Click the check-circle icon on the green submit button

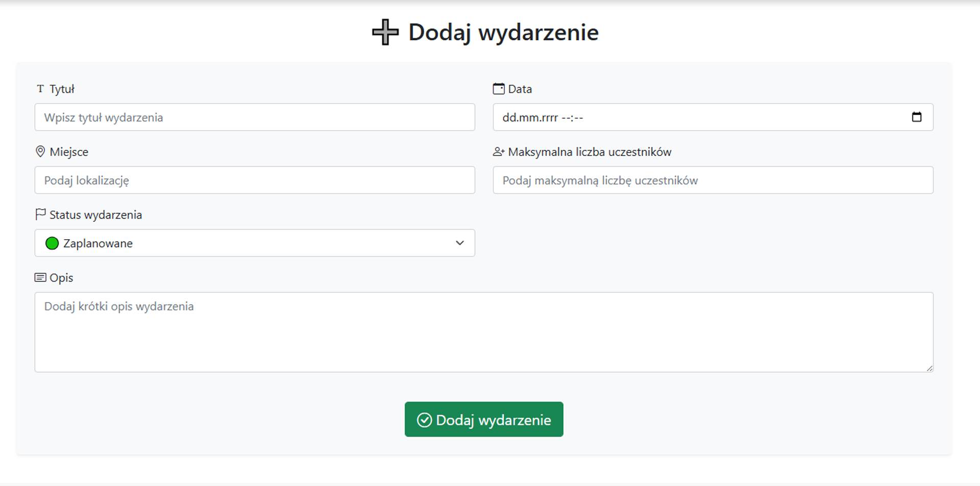click(x=424, y=420)
